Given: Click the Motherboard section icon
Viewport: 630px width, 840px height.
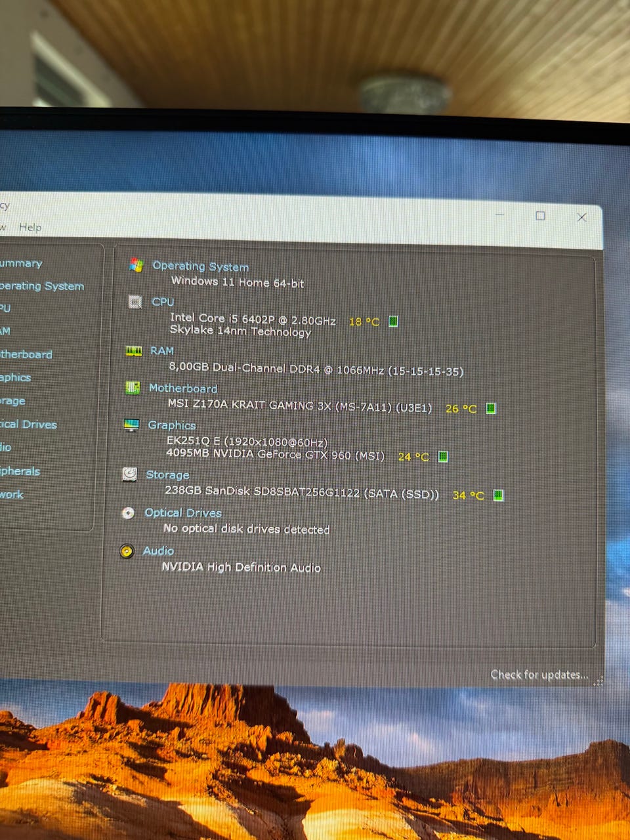Looking at the screenshot, I should [x=133, y=388].
